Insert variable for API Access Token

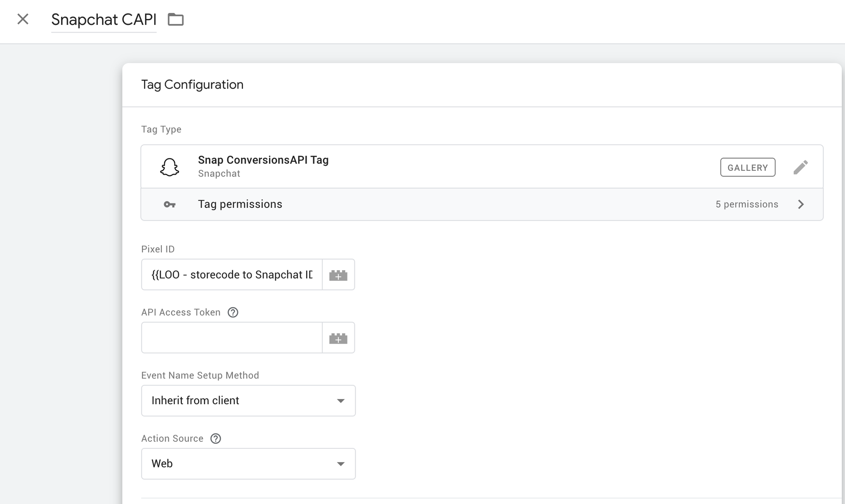[338, 338]
